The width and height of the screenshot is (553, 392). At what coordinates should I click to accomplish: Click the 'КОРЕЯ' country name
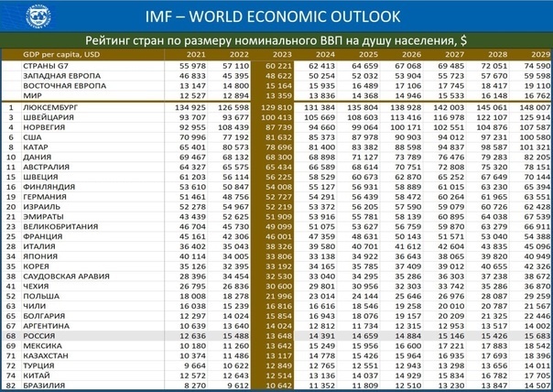(36, 267)
